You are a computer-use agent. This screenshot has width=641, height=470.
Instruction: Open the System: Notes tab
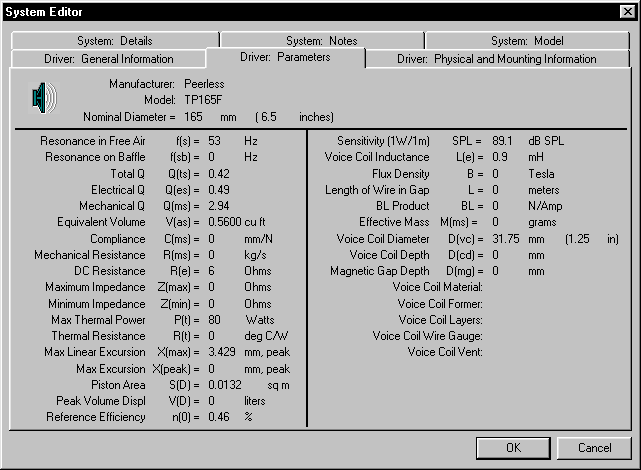[x=322, y=41]
